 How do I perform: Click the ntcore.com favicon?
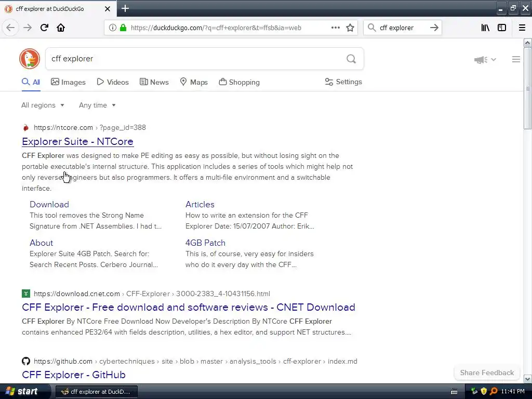pos(26,128)
